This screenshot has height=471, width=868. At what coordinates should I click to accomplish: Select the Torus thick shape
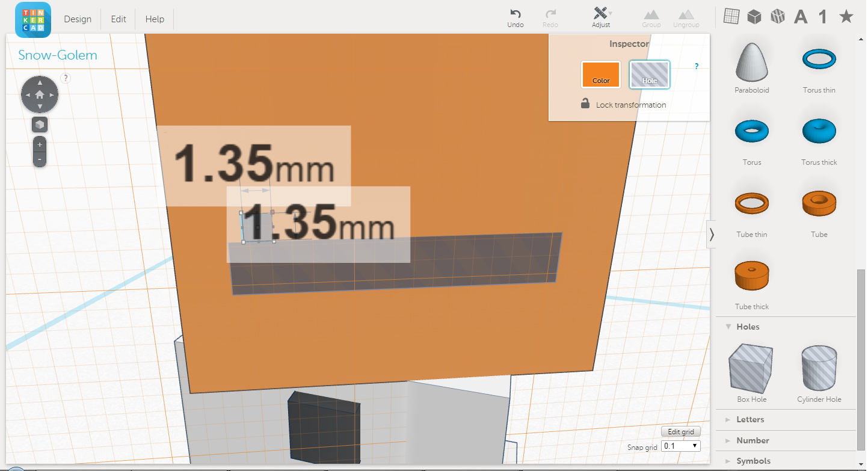(x=819, y=140)
